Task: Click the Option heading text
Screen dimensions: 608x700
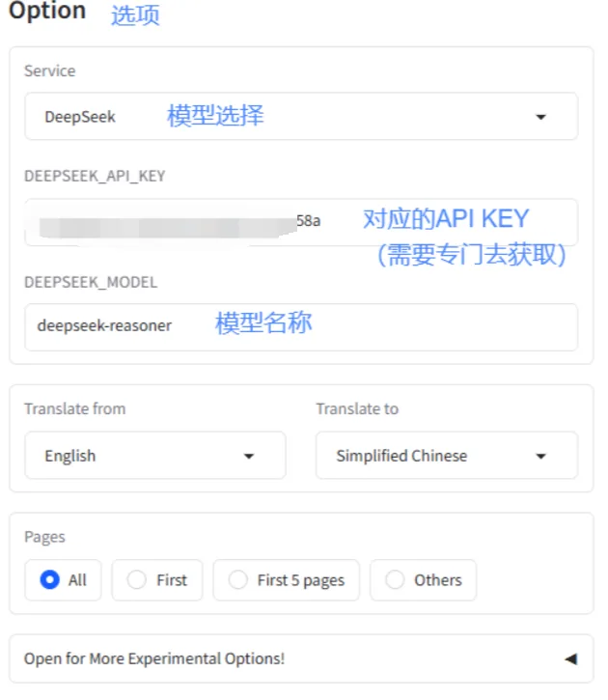Action: click(x=47, y=10)
